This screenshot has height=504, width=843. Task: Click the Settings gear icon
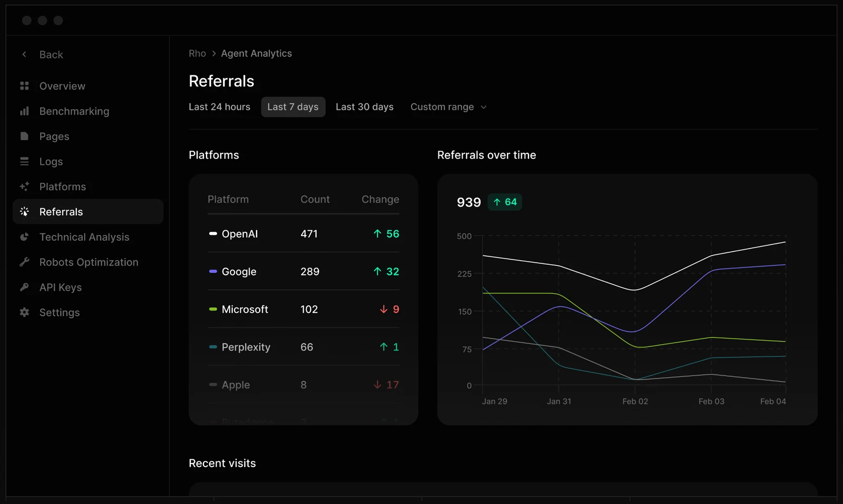[x=24, y=312]
